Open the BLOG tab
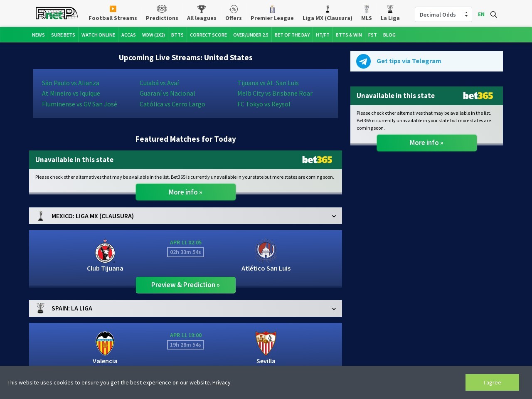 coord(389,35)
